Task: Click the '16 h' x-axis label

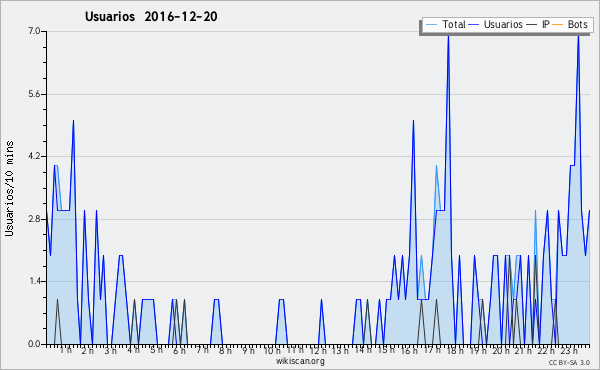Action: pyautogui.click(x=409, y=350)
